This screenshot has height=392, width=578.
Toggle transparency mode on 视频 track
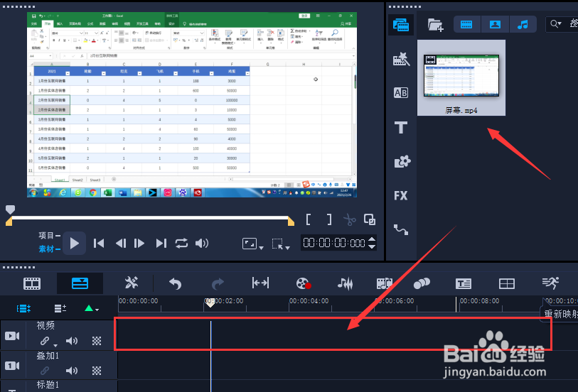click(x=97, y=341)
